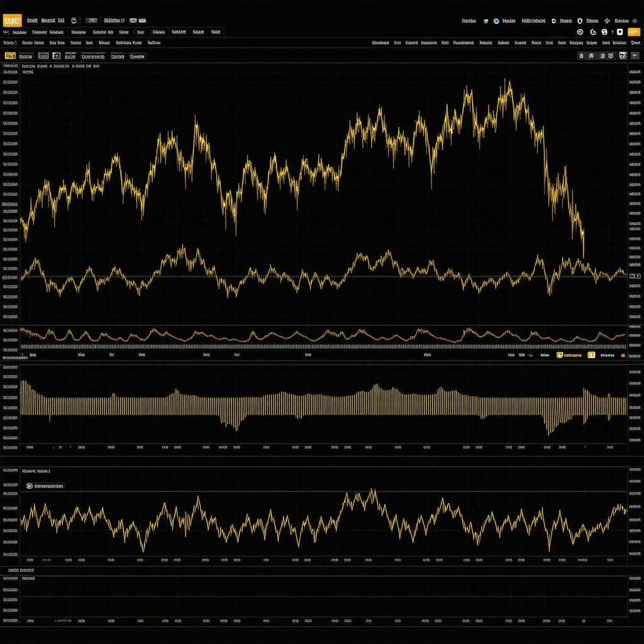Toggle the small circle radio in second menu row
The image size is (644, 644).
pos(136,32)
